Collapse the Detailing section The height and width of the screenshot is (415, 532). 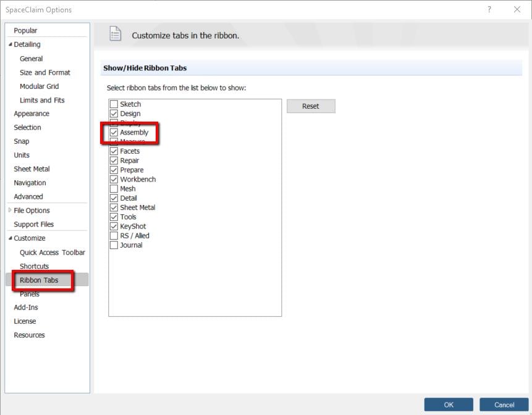11,44
